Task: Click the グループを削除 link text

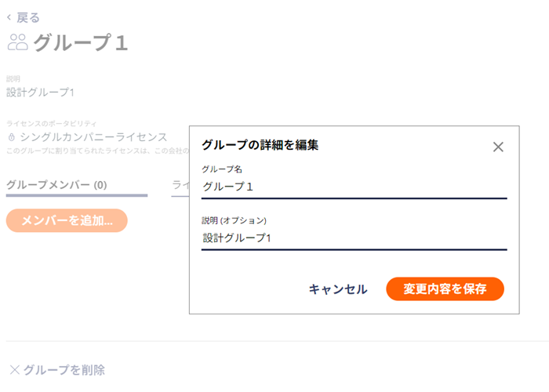Action: tap(64, 370)
